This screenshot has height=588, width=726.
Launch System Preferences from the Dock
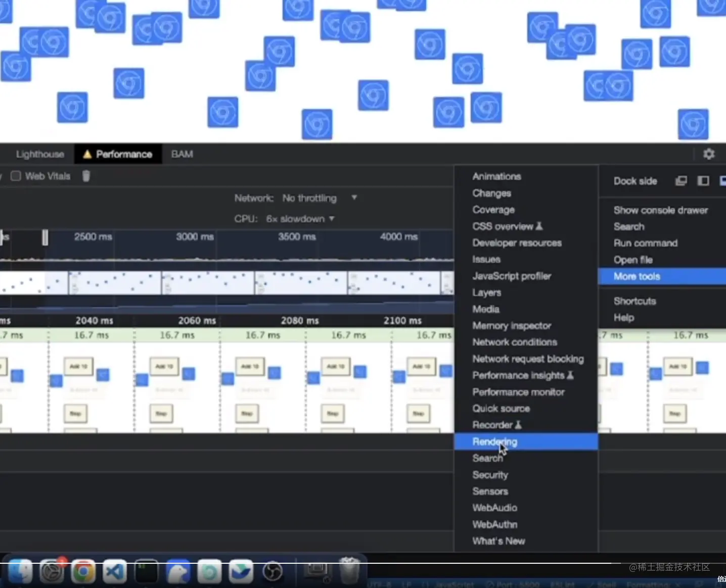(x=52, y=571)
